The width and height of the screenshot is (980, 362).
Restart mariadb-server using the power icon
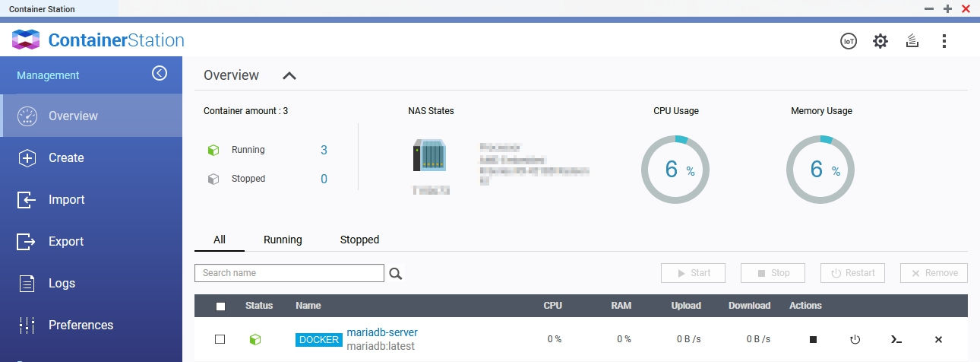(855, 339)
